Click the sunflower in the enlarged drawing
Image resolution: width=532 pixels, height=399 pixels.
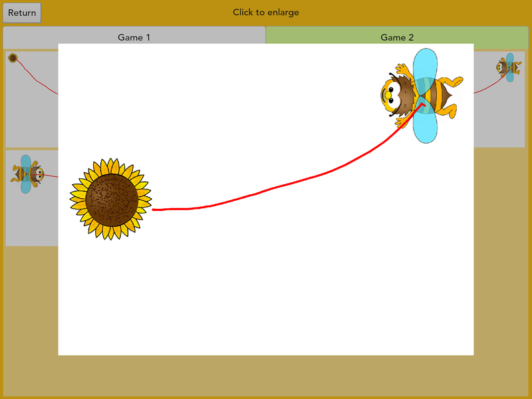[111, 199]
